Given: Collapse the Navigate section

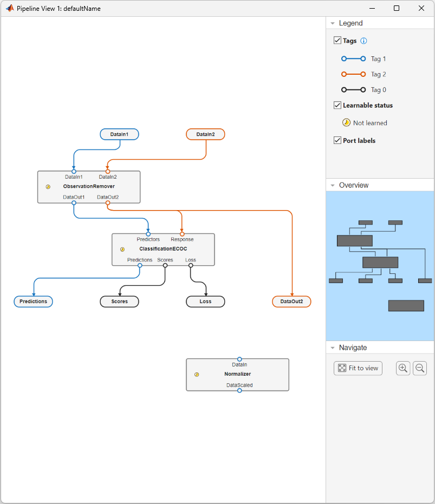Looking at the screenshot, I should (332, 348).
